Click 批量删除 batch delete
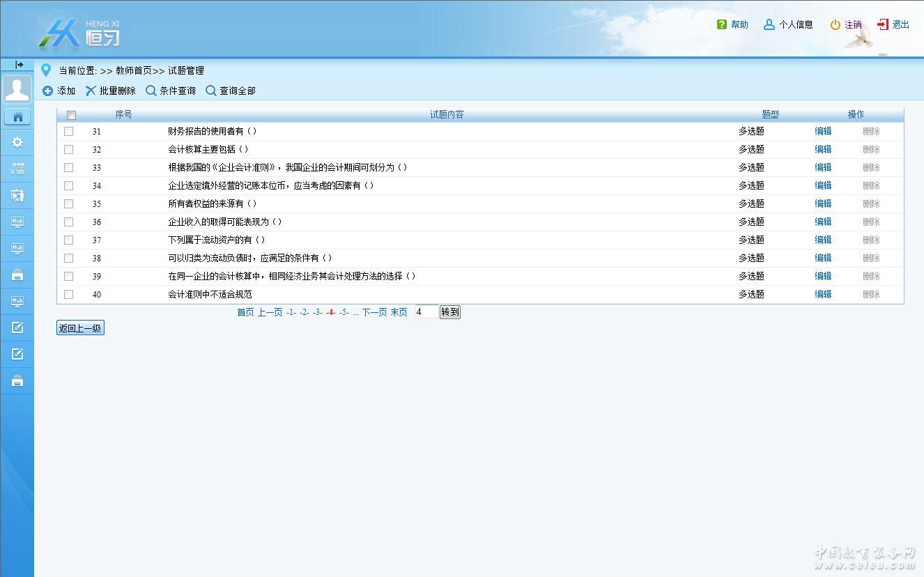 [110, 91]
